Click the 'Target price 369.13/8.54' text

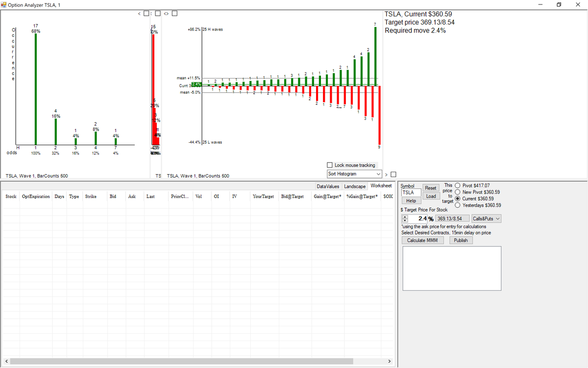coord(419,22)
